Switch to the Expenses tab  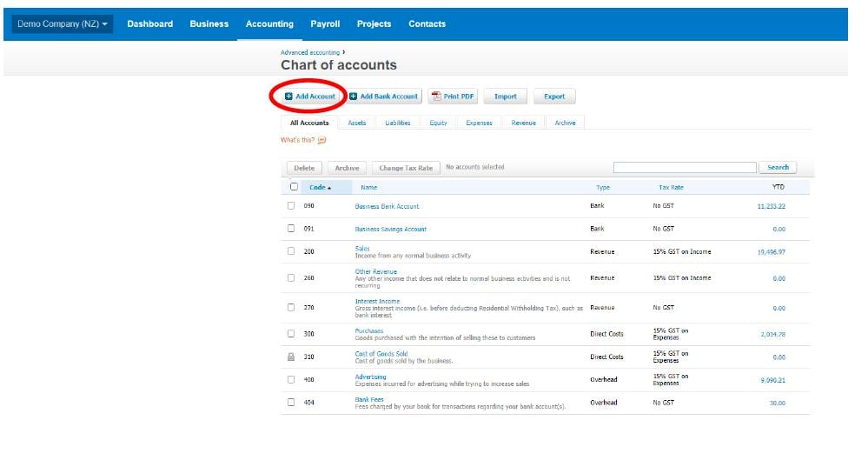(479, 123)
